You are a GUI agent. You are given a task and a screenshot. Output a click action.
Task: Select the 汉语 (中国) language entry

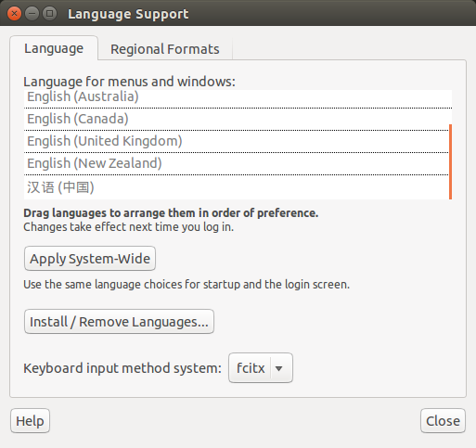tap(238, 187)
